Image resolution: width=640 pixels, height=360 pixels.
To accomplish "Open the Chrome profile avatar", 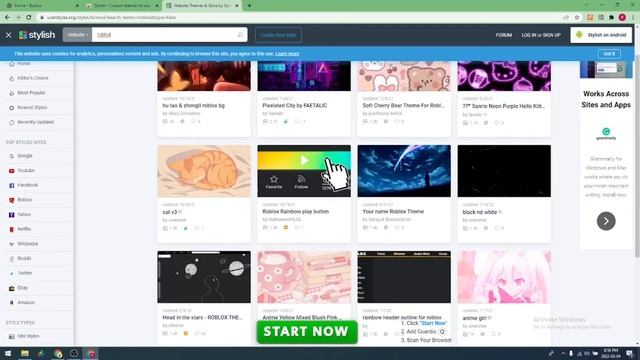I will [x=622, y=18].
